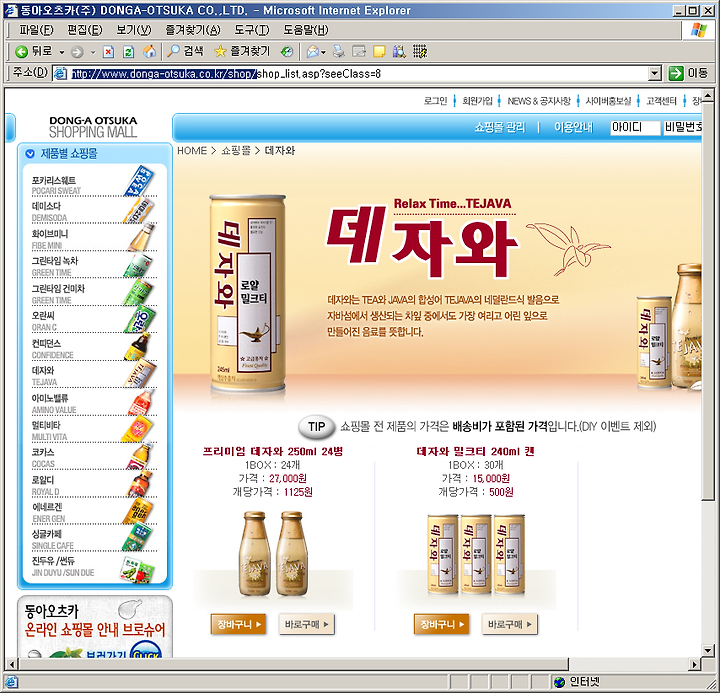Open the 도움말(H) menu

tap(305, 30)
